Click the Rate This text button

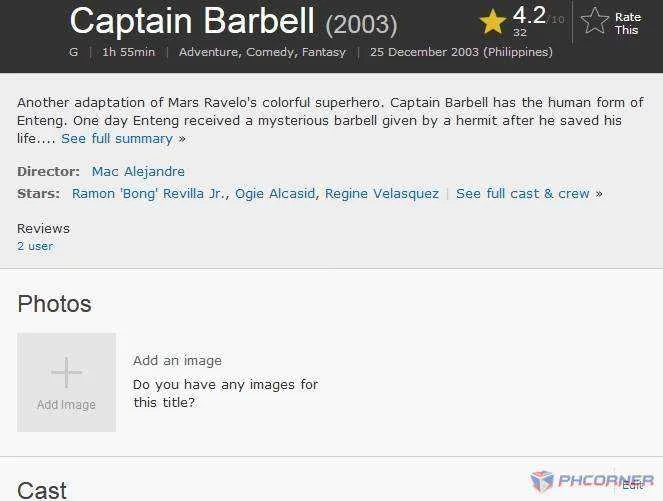point(627,23)
